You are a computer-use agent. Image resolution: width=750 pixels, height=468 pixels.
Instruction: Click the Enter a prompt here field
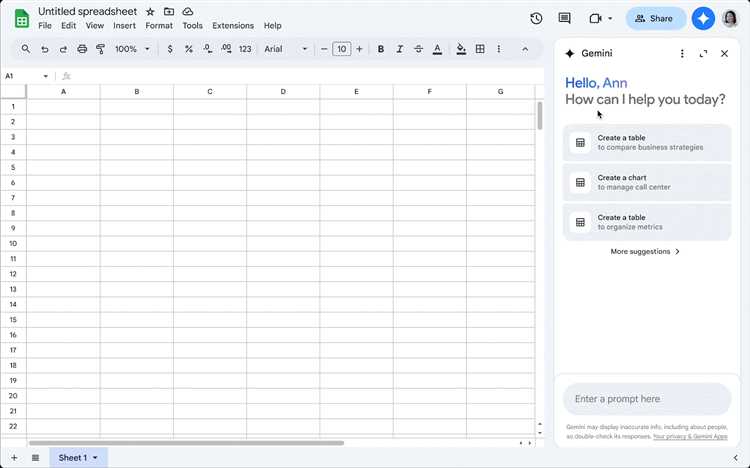click(x=647, y=399)
